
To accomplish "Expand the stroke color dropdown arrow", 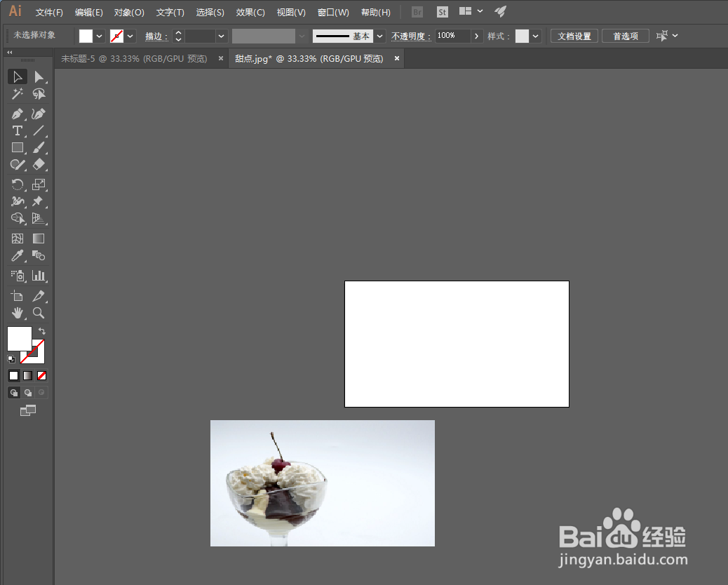I will pos(130,36).
